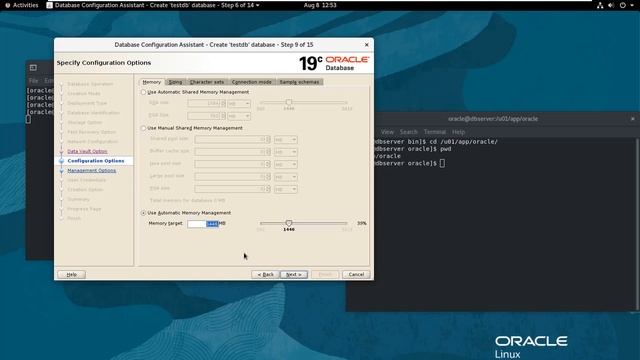
Task: Switch to the Connection mode tab
Action: pyautogui.click(x=251, y=82)
